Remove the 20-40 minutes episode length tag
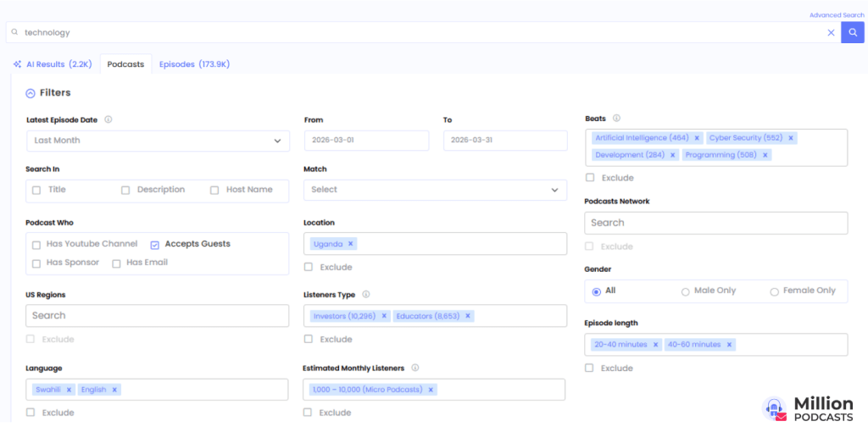Screen dimensions: 868x438 [x=655, y=345]
